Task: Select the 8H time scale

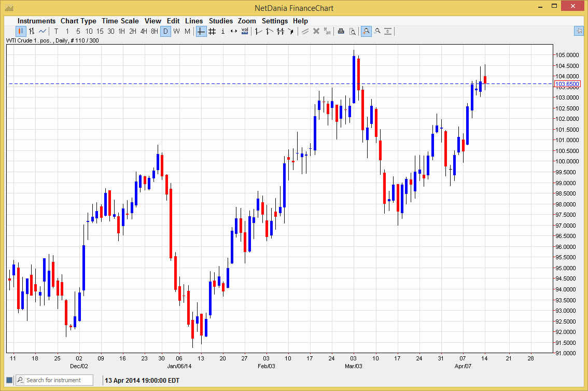Action: click(x=155, y=32)
